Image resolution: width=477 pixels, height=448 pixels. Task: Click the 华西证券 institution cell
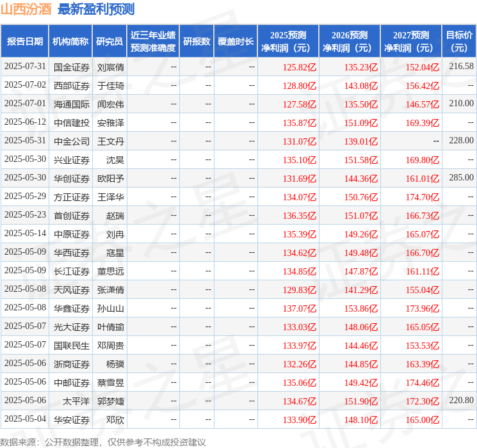coord(72,253)
